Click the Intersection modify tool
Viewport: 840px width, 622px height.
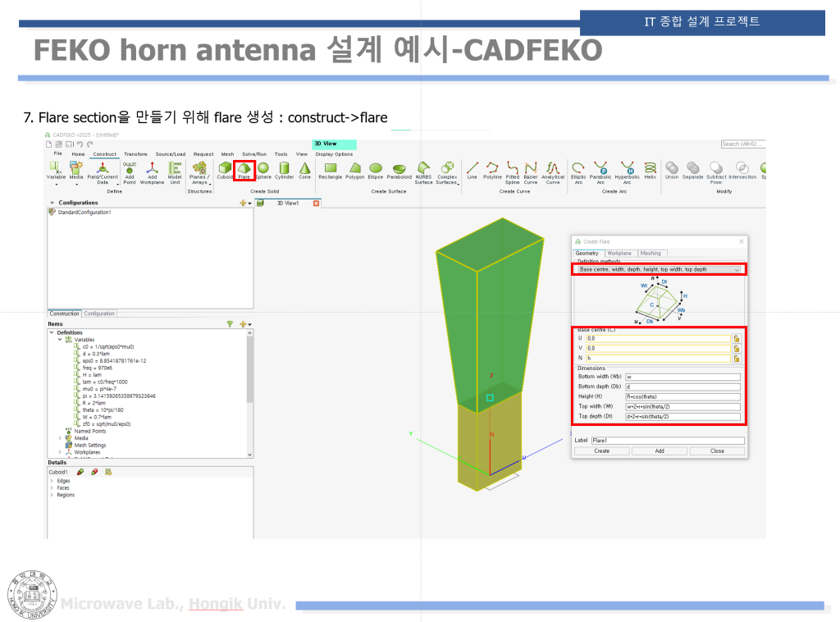tap(742, 171)
